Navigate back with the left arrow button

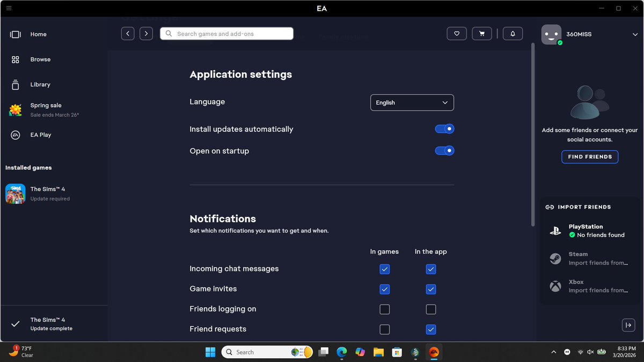pos(128,34)
